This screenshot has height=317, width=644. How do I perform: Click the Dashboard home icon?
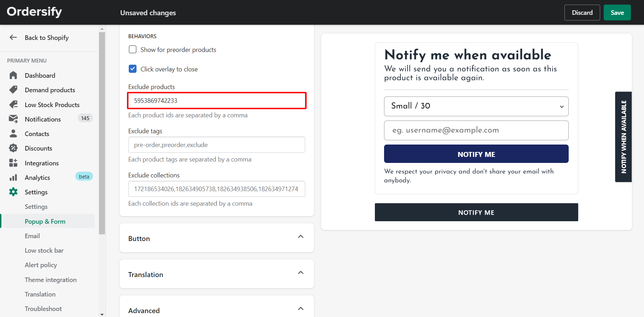point(13,75)
